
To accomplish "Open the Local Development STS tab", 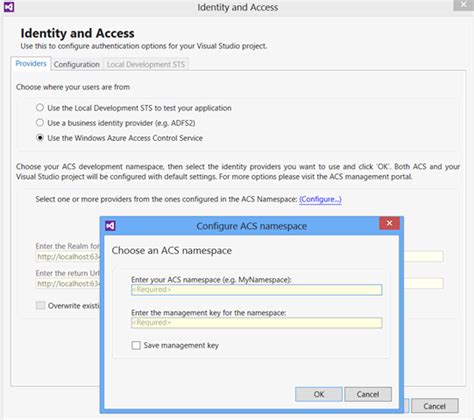I will pyautogui.click(x=146, y=64).
